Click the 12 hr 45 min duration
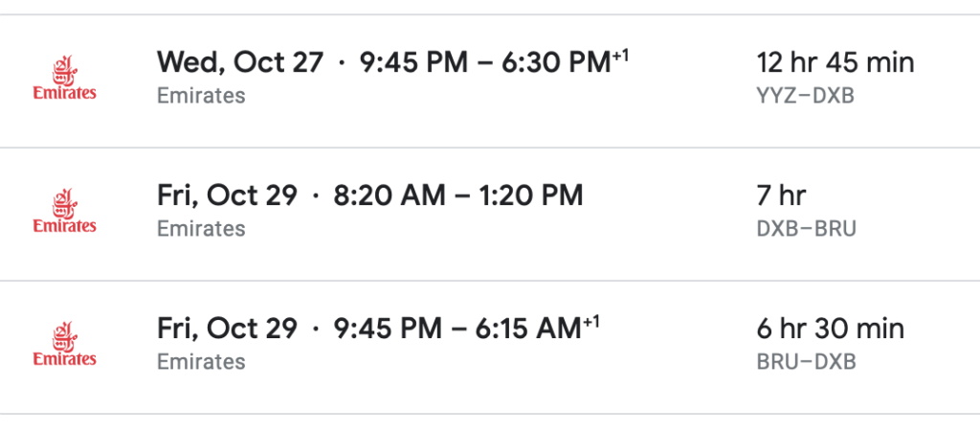The width and height of the screenshot is (980, 433). point(835,63)
